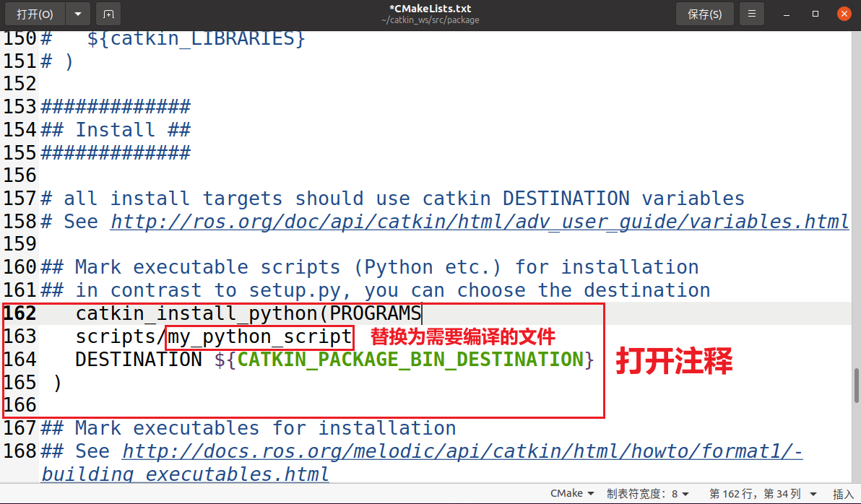The image size is (861, 504).
Task: Click the CMakeLists.txt title in header bar
Action: pyautogui.click(x=430, y=9)
